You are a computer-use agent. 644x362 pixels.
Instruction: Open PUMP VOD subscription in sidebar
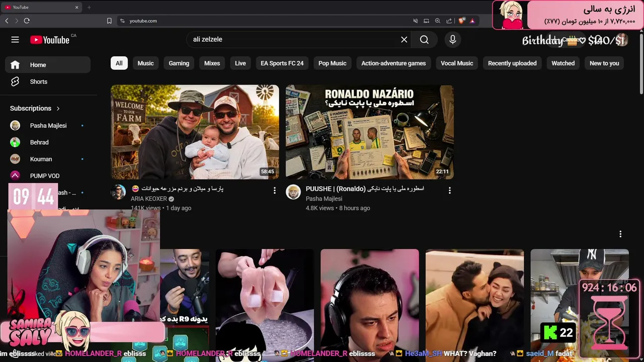click(x=48, y=176)
